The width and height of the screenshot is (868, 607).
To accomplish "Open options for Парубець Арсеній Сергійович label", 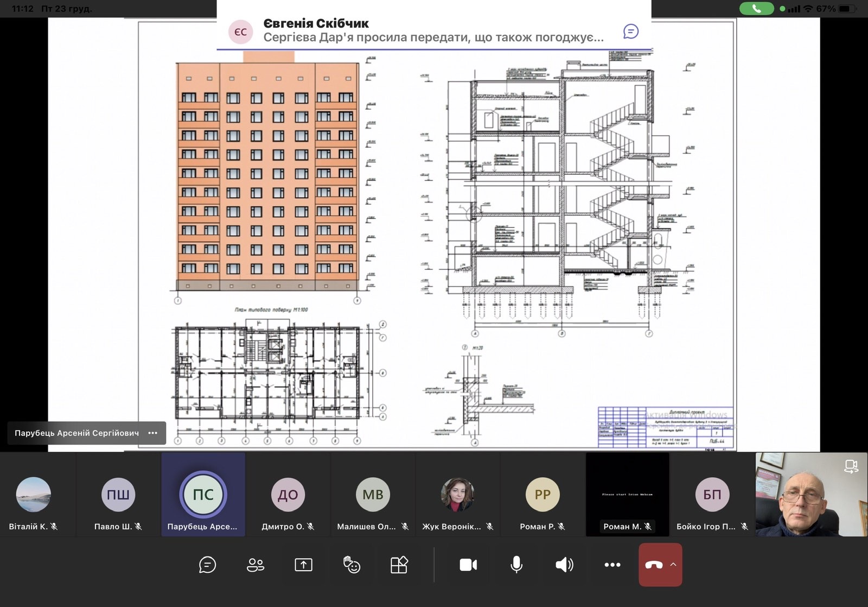I will tap(153, 433).
